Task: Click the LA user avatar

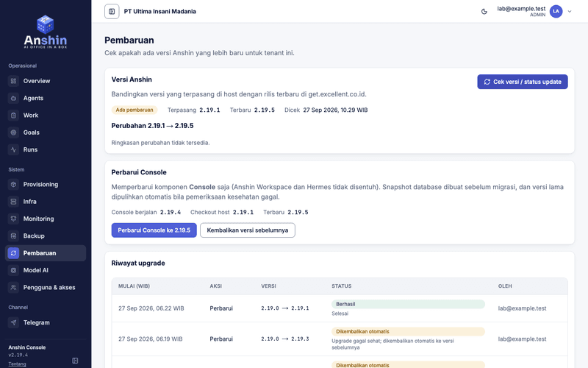Action: point(556,11)
